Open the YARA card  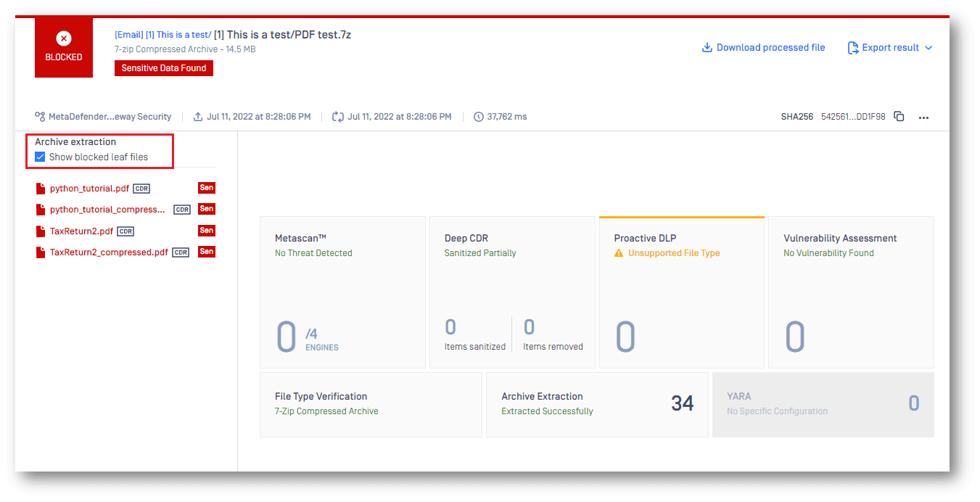pyautogui.click(x=823, y=405)
